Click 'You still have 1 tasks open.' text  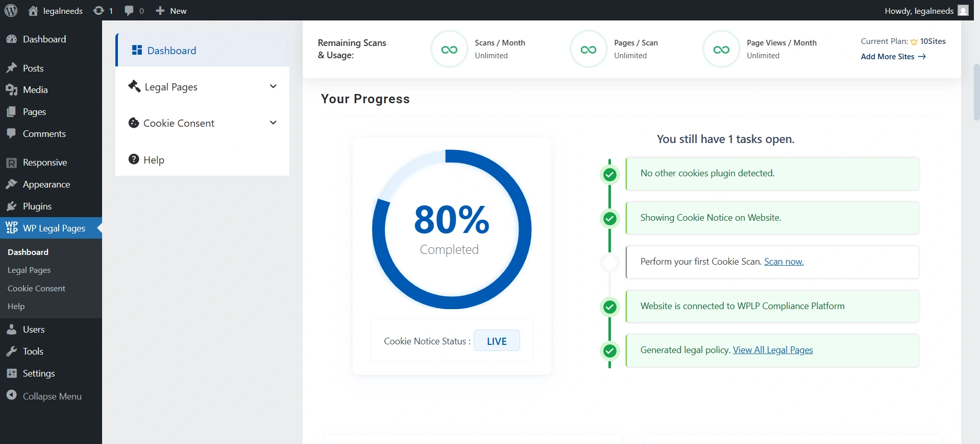pos(725,139)
